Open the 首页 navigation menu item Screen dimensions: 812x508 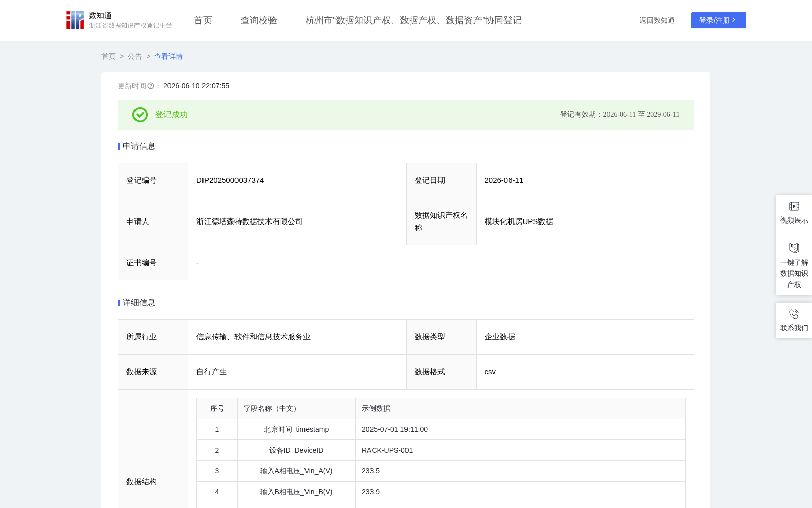coord(203,20)
